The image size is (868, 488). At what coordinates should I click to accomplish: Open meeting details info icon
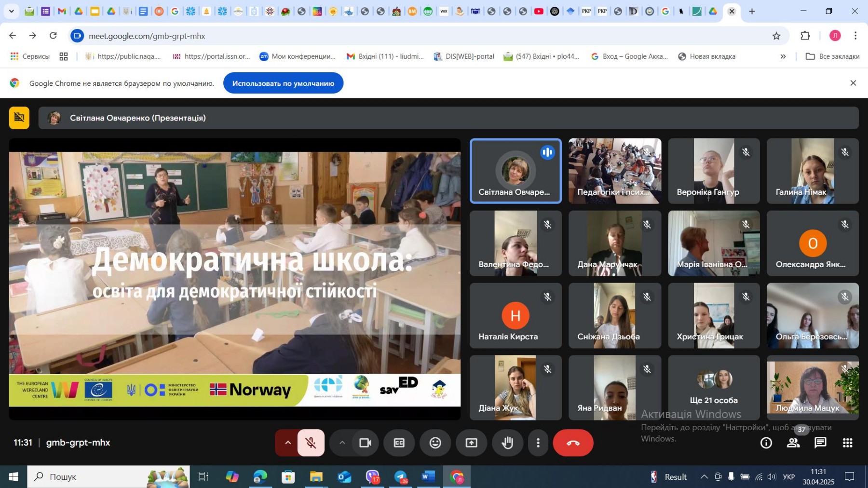click(766, 443)
